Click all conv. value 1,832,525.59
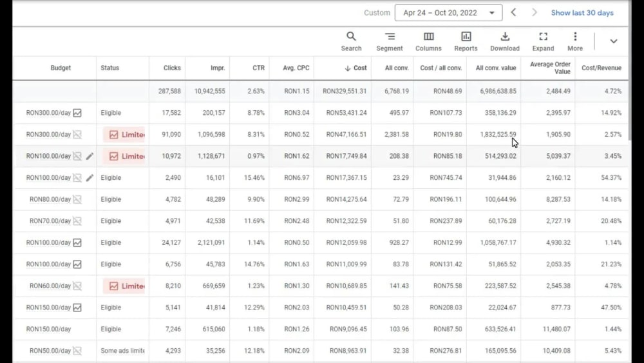This screenshot has width=644, height=363. [498, 134]
